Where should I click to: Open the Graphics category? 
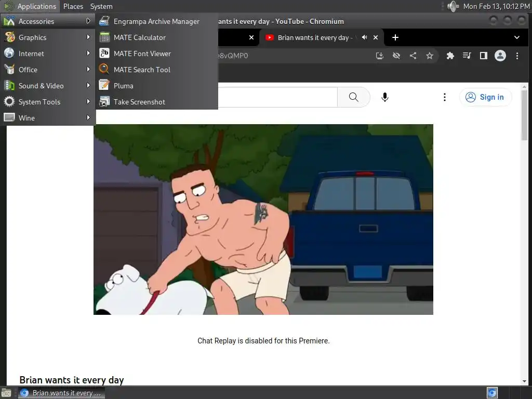(48, 37)
